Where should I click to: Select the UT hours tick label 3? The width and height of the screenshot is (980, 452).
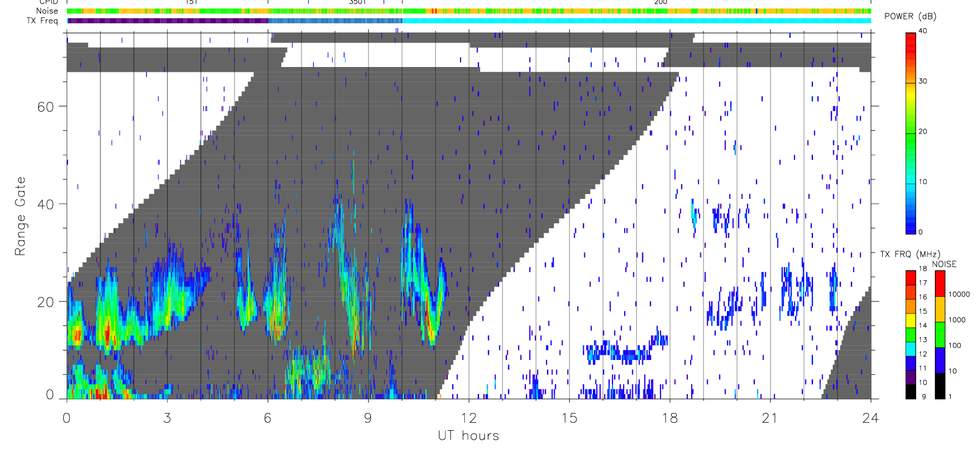coord(167,418)
